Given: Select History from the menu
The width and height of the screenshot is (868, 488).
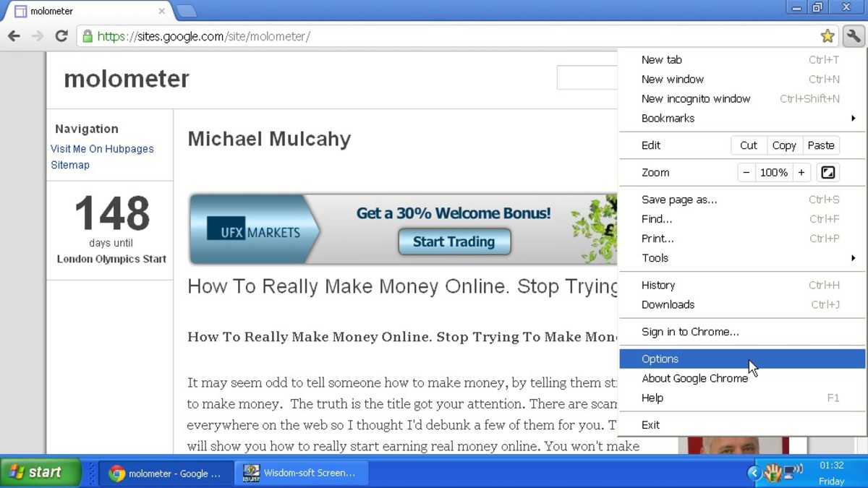Looking at the screenshot, I should point(658,285).
